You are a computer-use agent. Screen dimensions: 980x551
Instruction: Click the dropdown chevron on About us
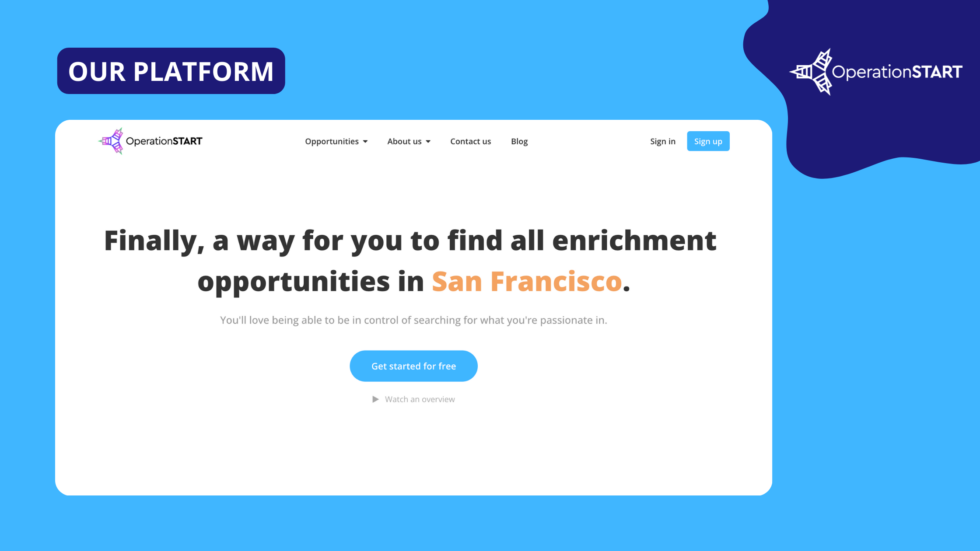429,142
